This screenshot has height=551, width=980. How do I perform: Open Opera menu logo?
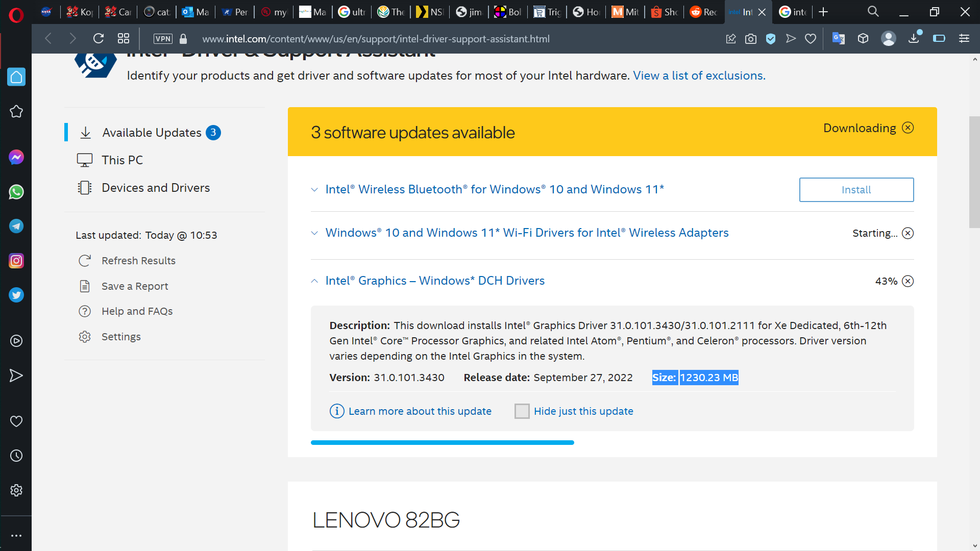pyautogui.click(x=16, y=15)
